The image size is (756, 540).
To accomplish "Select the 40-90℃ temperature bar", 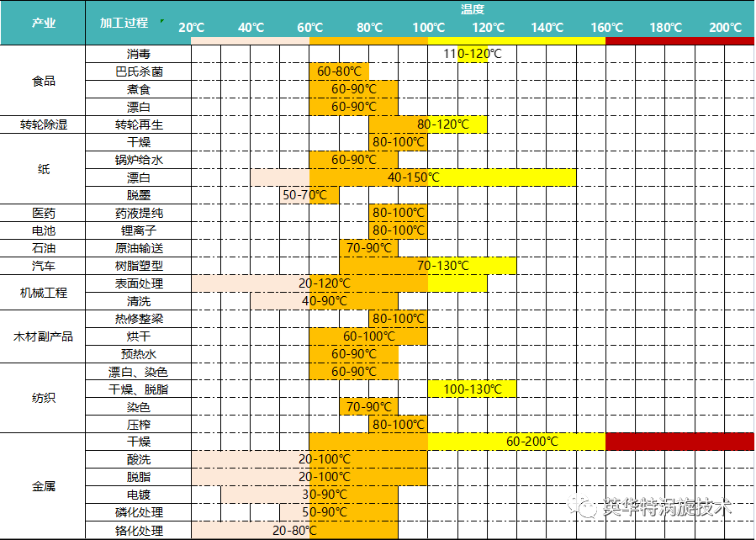I will tap(325, 301).
